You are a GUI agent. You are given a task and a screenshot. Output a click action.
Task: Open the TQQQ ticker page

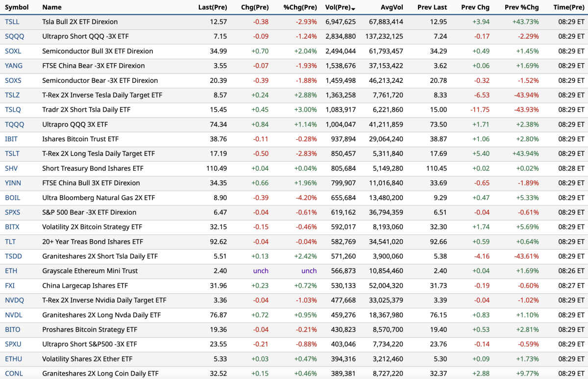(x=14, y=125)
